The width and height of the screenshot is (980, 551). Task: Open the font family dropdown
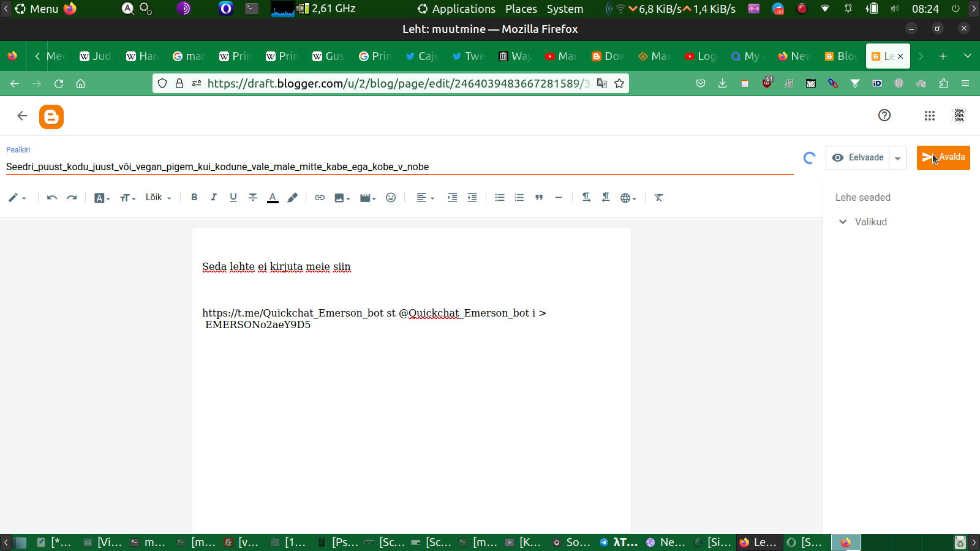click(102, 198)
